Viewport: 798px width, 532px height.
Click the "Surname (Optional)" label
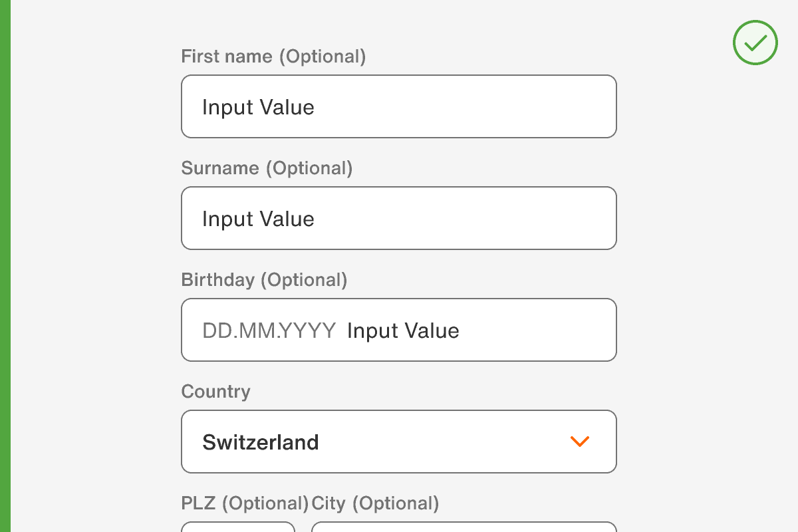tap(267, 168)
